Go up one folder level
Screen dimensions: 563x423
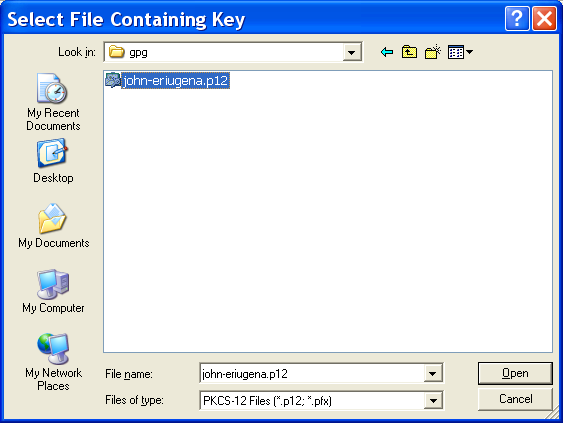point(409,52)
